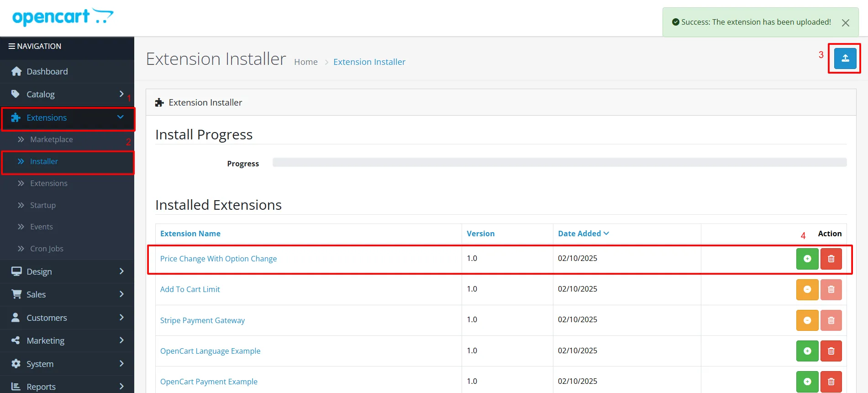The width and height of the screenshot is (868, 393).
Task: Open the Stripe Payment Gateway link
Action: coord(202,320)
